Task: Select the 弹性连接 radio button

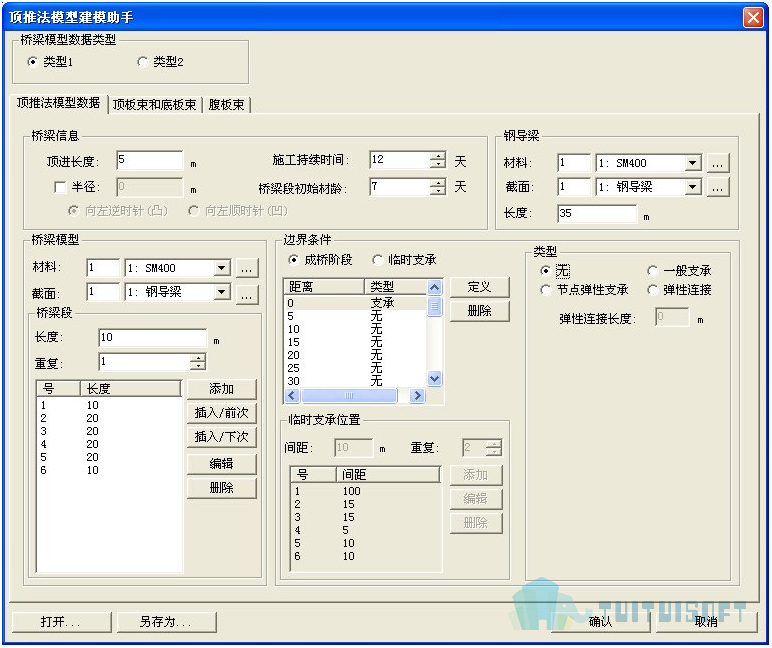Action: (x=652, y=290)
